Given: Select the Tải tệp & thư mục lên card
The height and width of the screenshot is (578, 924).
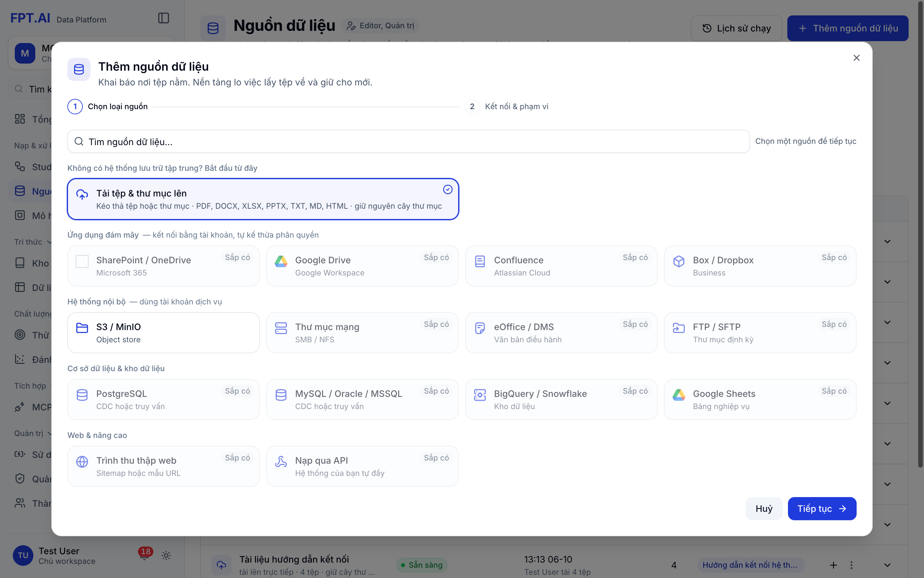Looking at the screenshot, I should click(263, 199).
